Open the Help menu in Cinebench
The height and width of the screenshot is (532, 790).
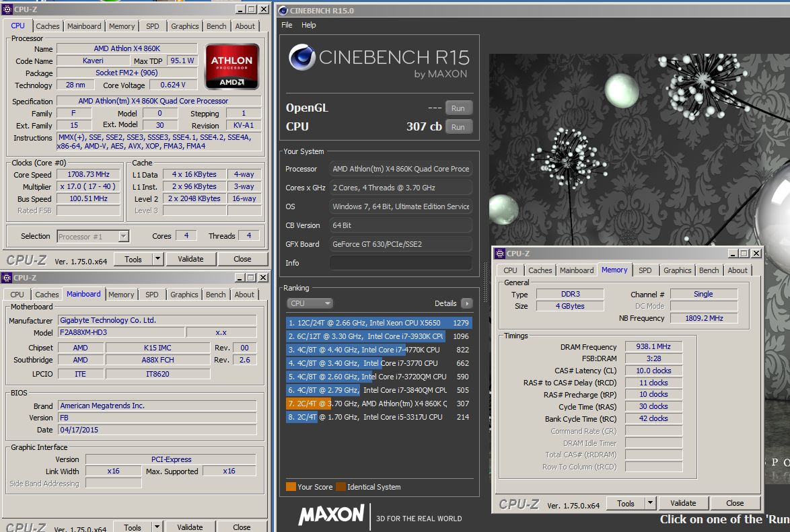pyautogui.click(x=308, y=25)
